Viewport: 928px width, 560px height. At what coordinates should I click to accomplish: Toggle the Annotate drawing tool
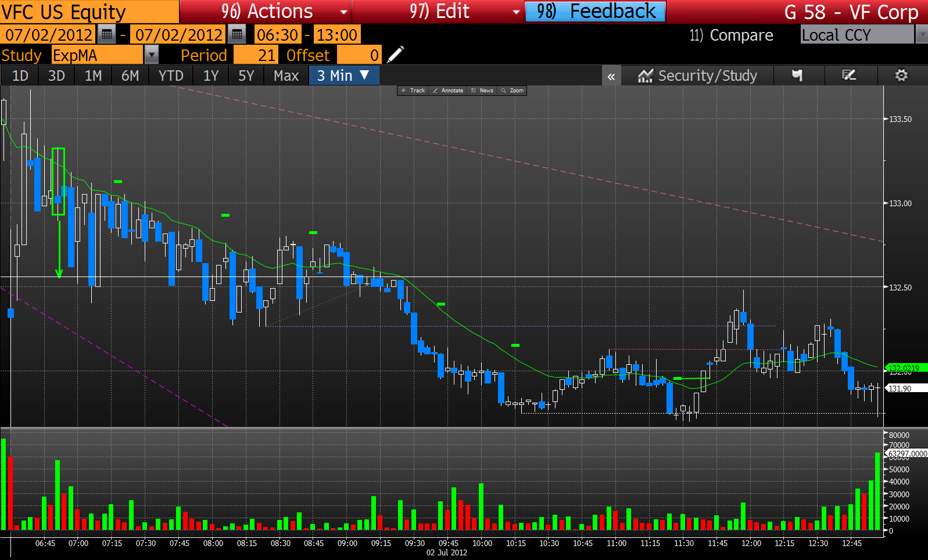[448, 91]
